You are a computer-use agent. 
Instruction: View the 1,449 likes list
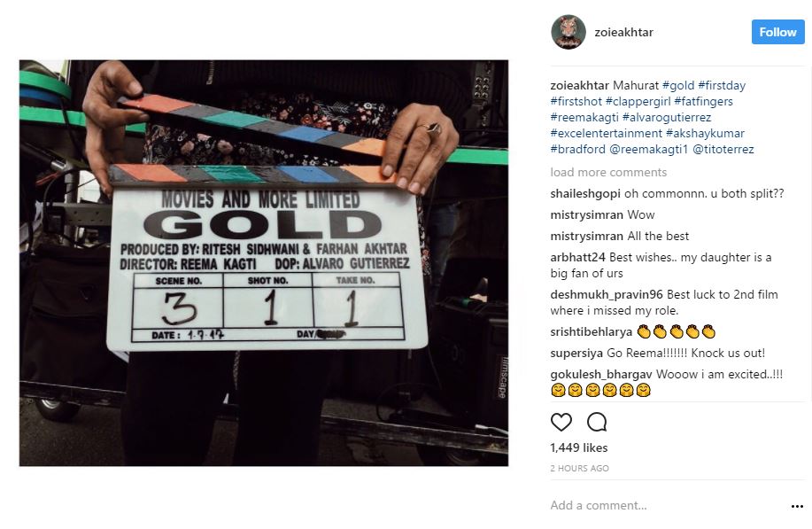point(579,447)
